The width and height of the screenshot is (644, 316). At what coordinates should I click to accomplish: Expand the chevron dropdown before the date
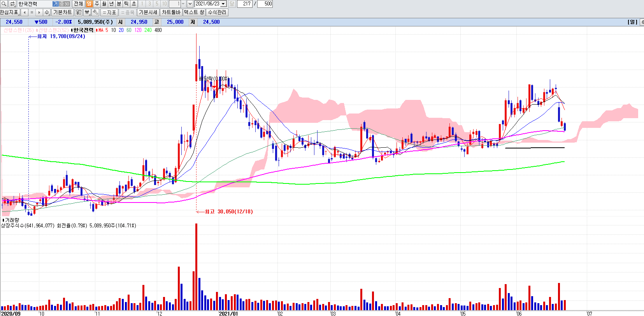pos(190,4)
